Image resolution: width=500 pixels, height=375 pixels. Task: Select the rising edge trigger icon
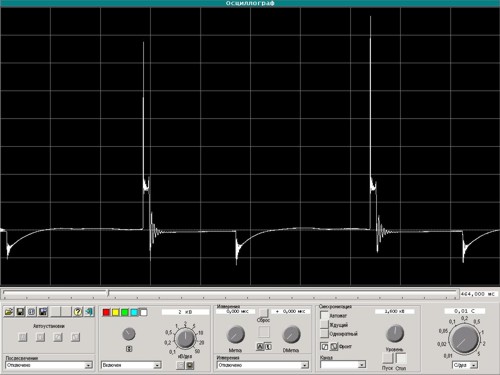(324, 346)
